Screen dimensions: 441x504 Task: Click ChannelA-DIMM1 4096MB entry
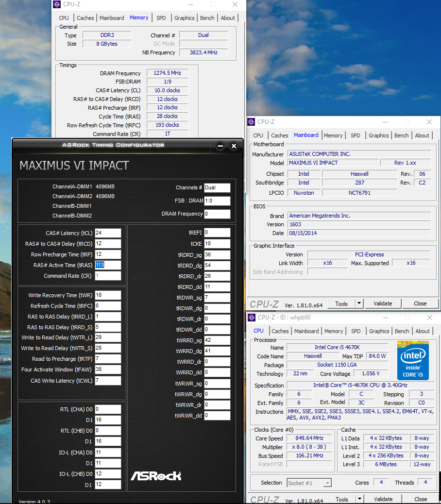(x=84, y=186)
